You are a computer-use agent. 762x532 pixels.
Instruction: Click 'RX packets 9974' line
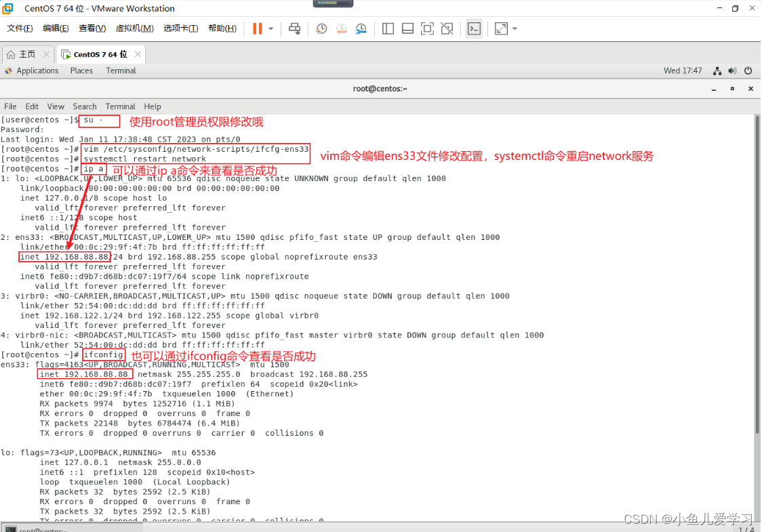(x=137, y=404)
